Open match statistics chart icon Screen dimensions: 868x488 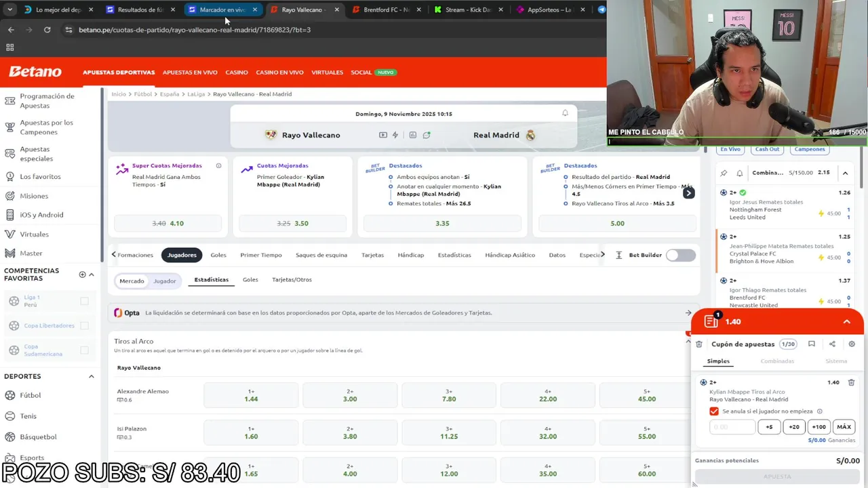(412, 135)
